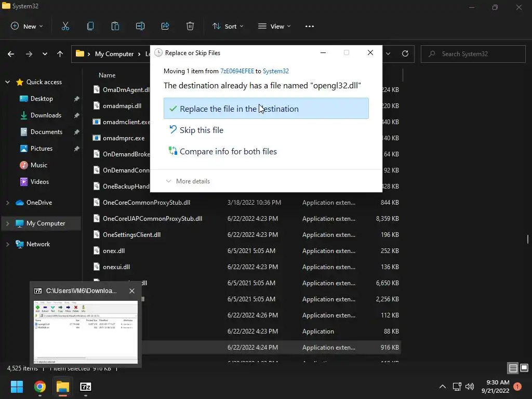Select file OneSettingsClient.dll
Viewport: 532px width, 399px height.
pyautogui.click(x=131, y=235)
